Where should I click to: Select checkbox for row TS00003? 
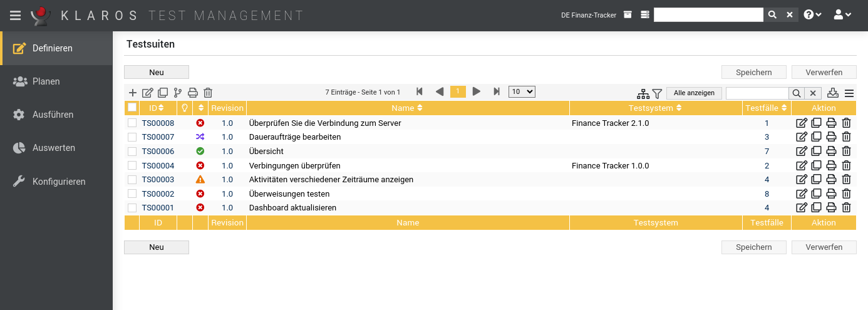click(x=132, y=180)
